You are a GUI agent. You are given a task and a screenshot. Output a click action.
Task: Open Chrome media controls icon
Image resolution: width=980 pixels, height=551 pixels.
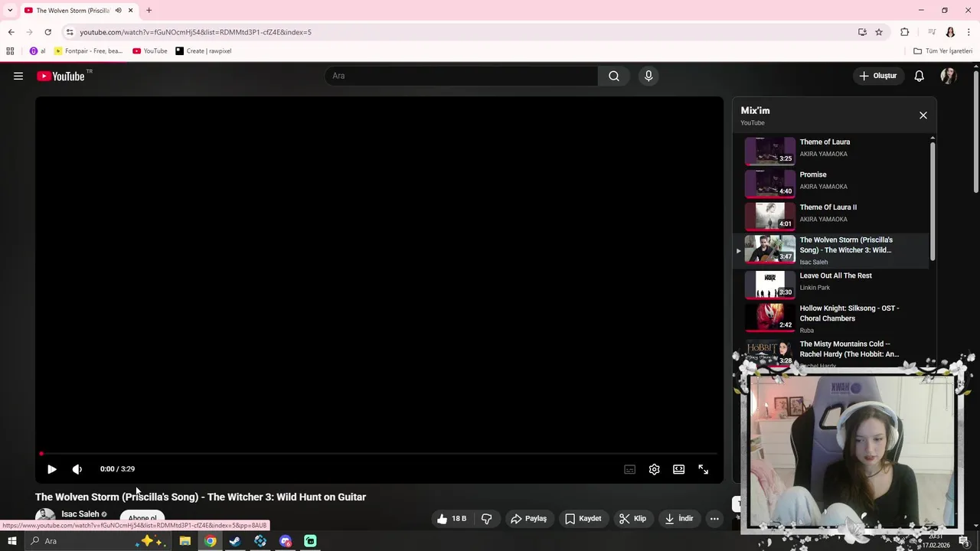tap(932, 32)
